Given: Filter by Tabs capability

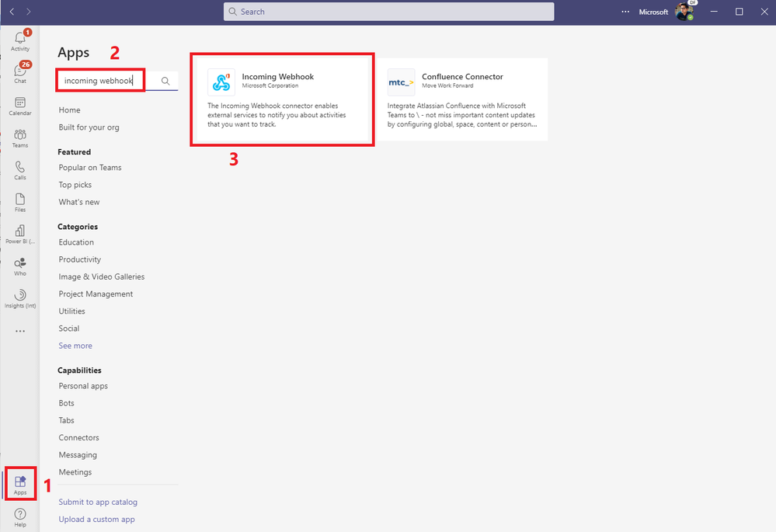Looking at the screenshot, I should 66,421.
